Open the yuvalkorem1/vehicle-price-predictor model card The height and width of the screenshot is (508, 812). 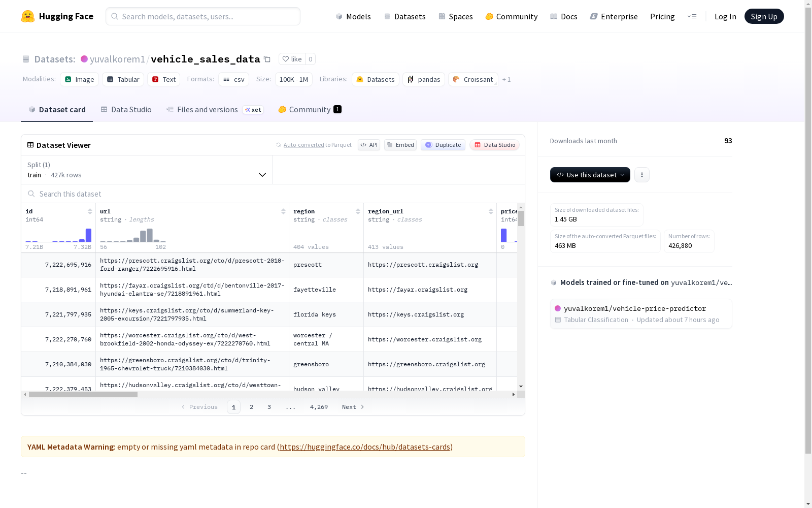(x=641, y=314)
